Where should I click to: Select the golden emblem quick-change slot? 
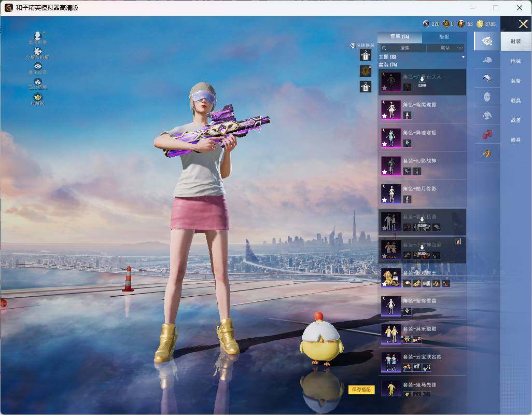coord(366,71)
